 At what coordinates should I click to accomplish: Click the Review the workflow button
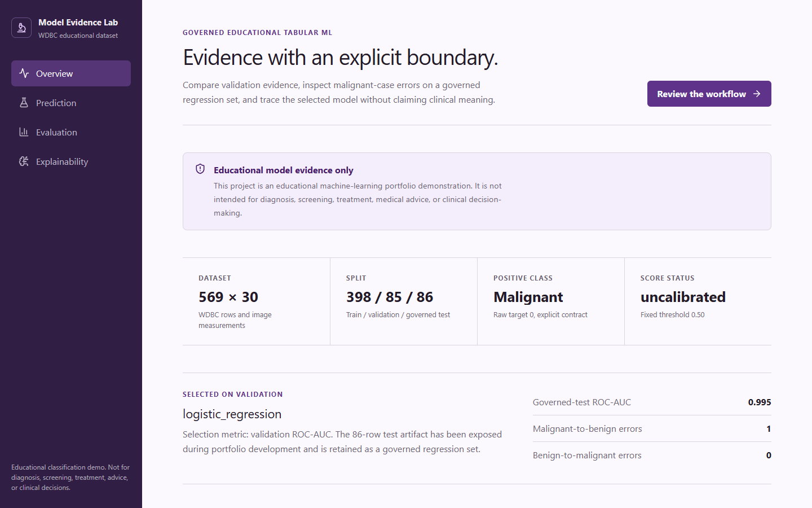pos(709,94)
